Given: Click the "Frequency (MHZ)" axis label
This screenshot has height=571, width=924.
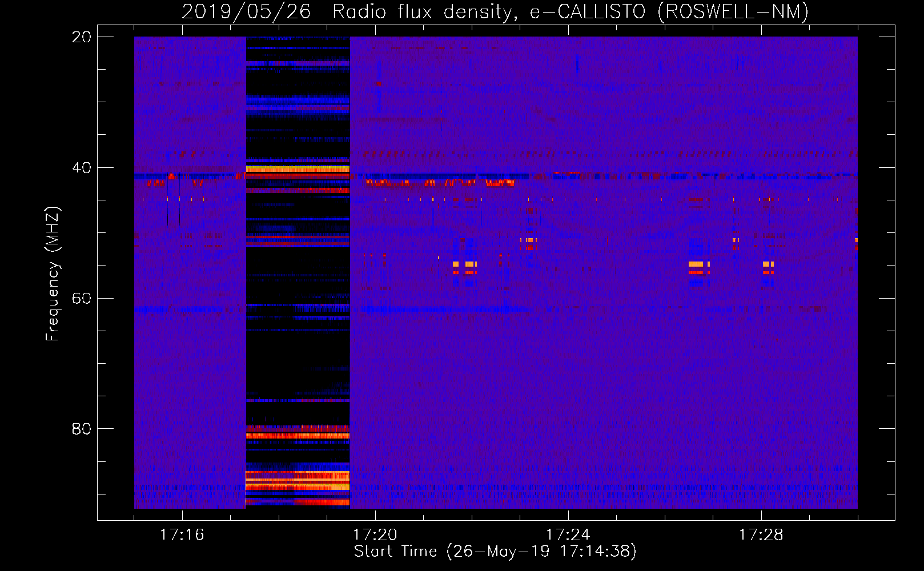Looking at the screenshot, I should [53, 274].
